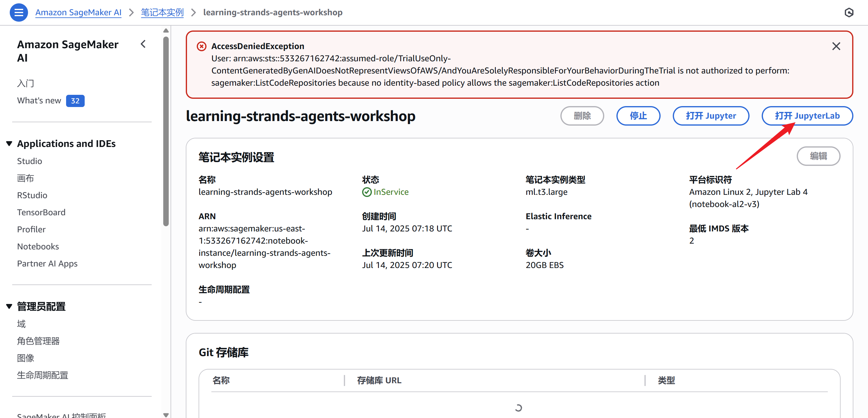Open Notebooks in the sidebar
Screen dimensions: 868x418
tap(38, 247)
